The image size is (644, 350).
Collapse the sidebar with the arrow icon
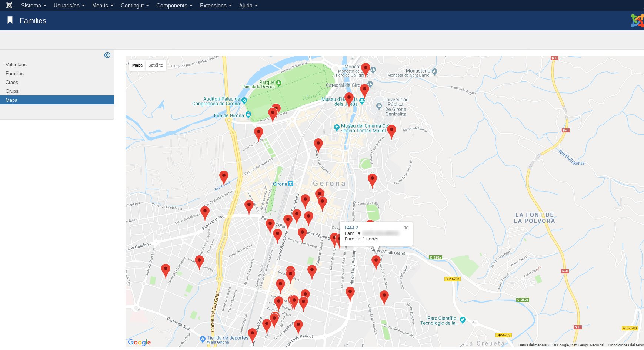(x=107, y=55)
